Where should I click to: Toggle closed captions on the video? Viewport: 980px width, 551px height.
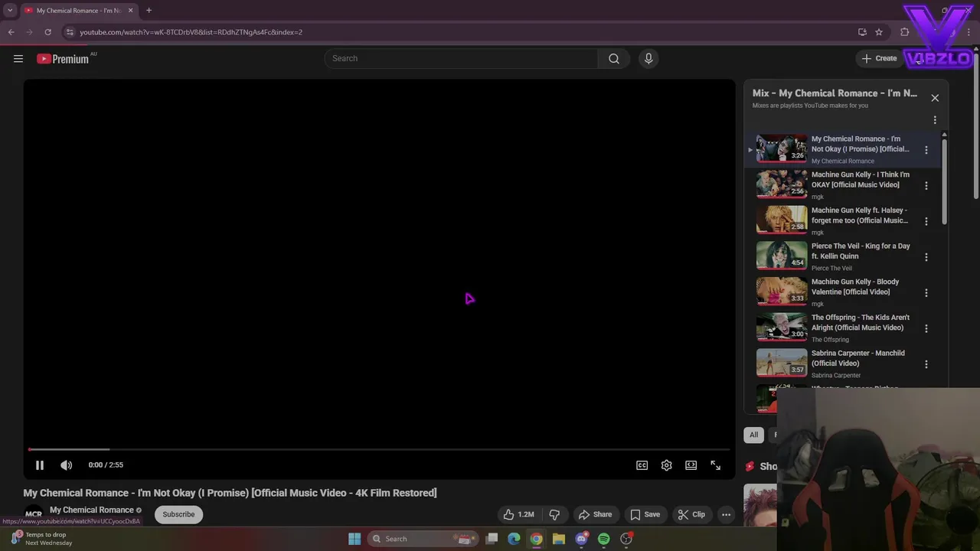pyautogui.click(x=642, y=465)
